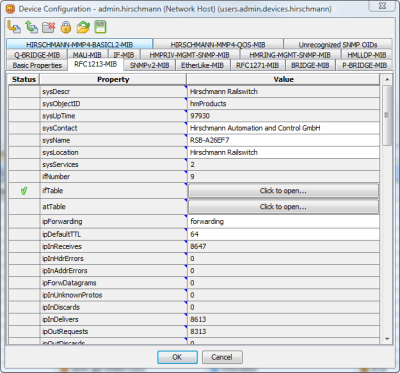Screen dimensions: 400x373
Task: Select the sysDescr property cell
Action: 113,92
